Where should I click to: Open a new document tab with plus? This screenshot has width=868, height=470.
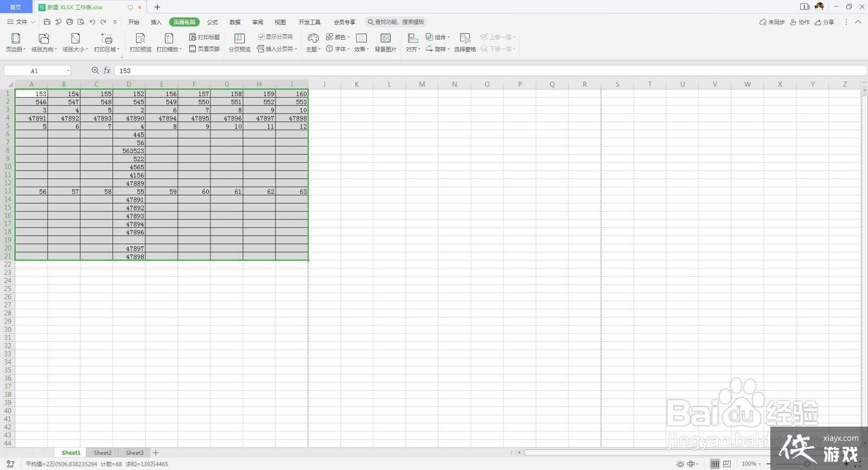(157, 7)
